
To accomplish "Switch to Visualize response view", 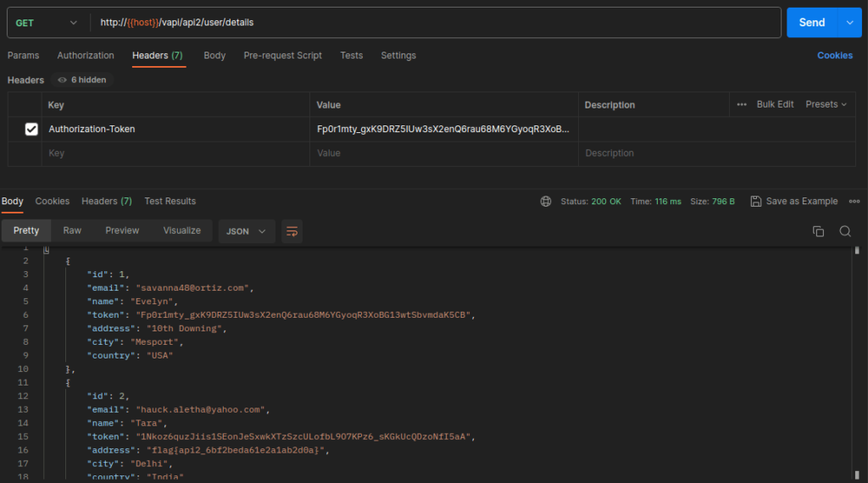I will coord(182,230).
